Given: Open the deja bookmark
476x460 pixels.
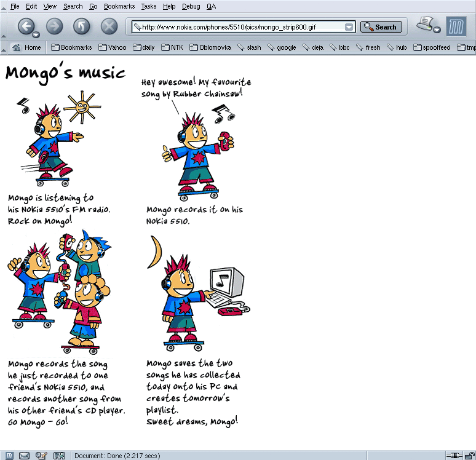Looking at the screenshot, I should pyautogui.click(x=313, y=47).
